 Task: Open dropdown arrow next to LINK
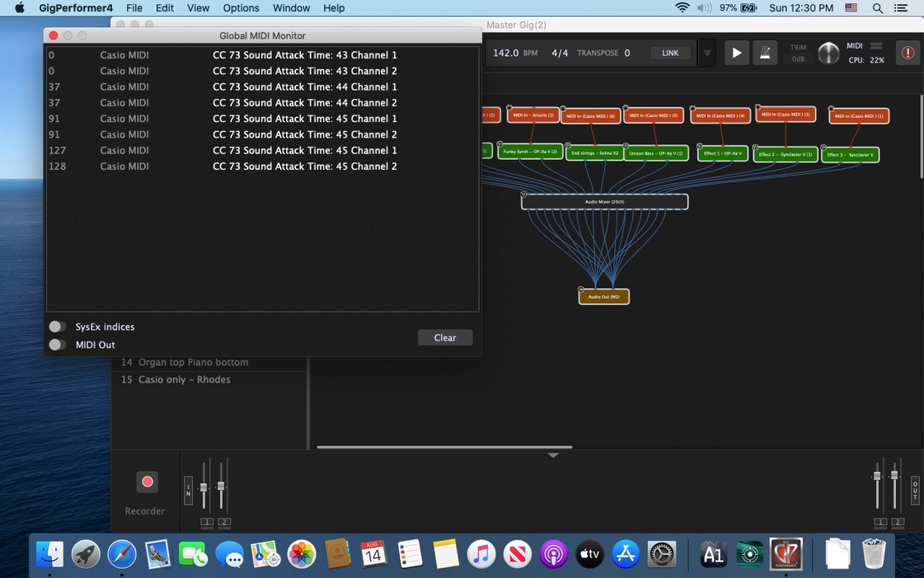tap(707, 53)
